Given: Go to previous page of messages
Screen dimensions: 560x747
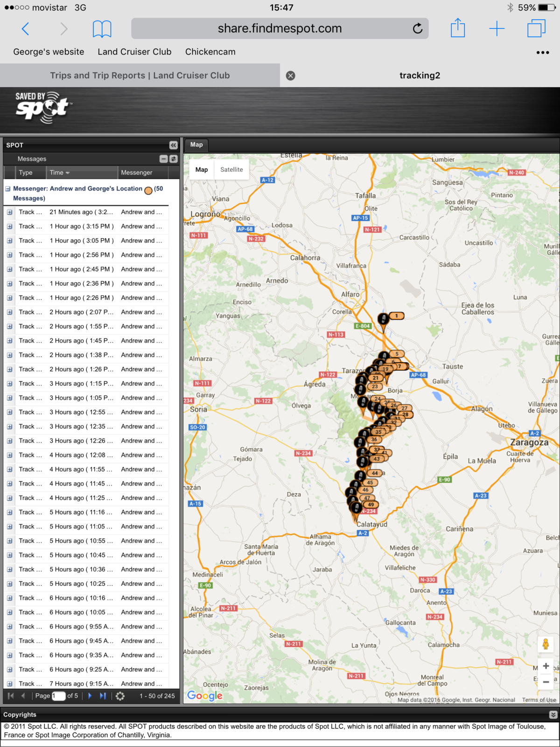Looking at the screenshot, I should click(x=22, y=696).
